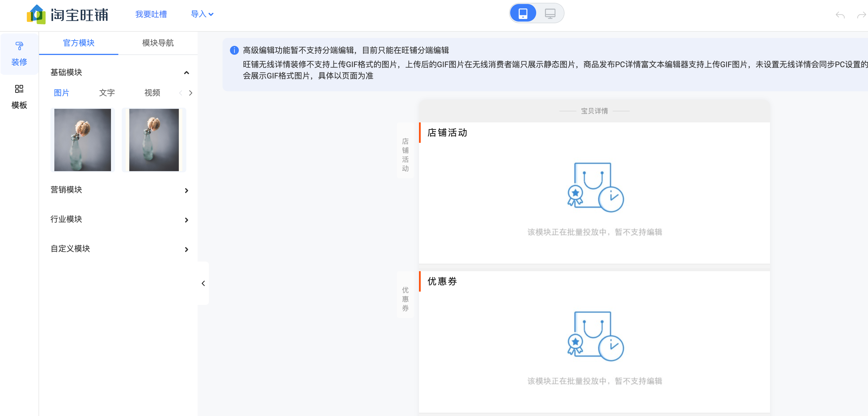This screenshot has height=416, width=868.
Task: Switch to mobile device preview
Action: click(523, 14)
